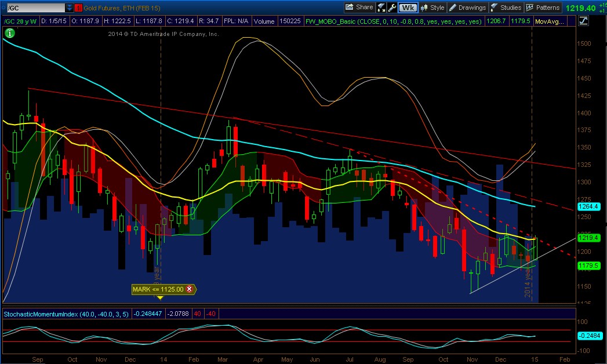The height and width of the screenshot is (364, 607).
Task: Open the symbol dropdown arrow
Action: pos(69,8)
